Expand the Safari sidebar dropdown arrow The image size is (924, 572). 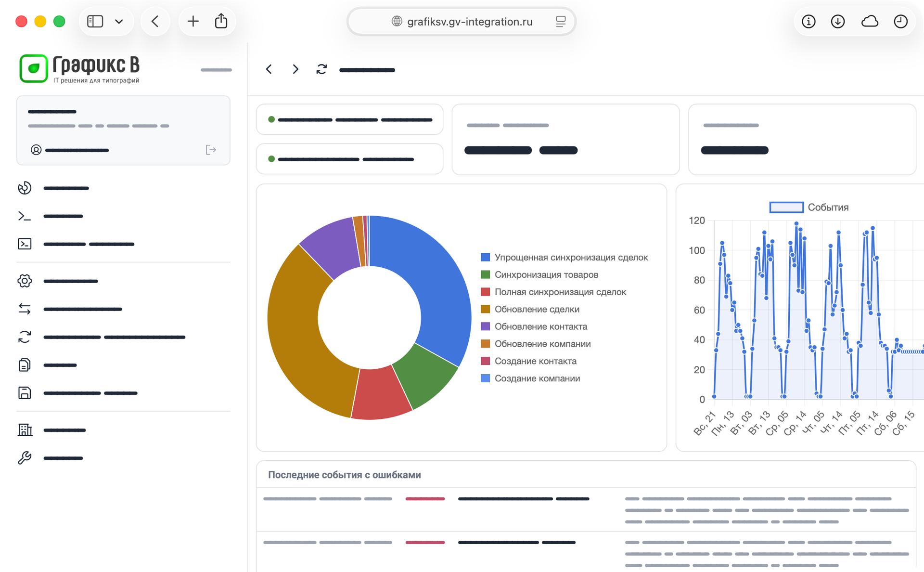coord(119,21)
